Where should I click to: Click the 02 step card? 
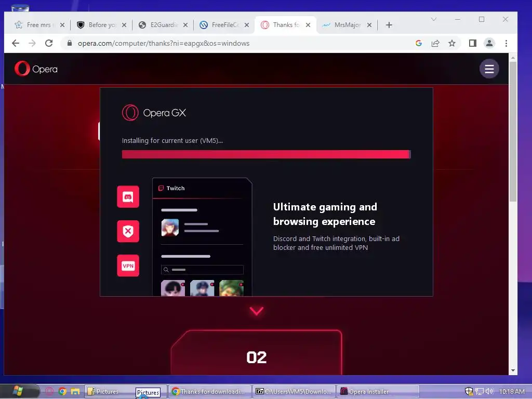pos(257,353)
